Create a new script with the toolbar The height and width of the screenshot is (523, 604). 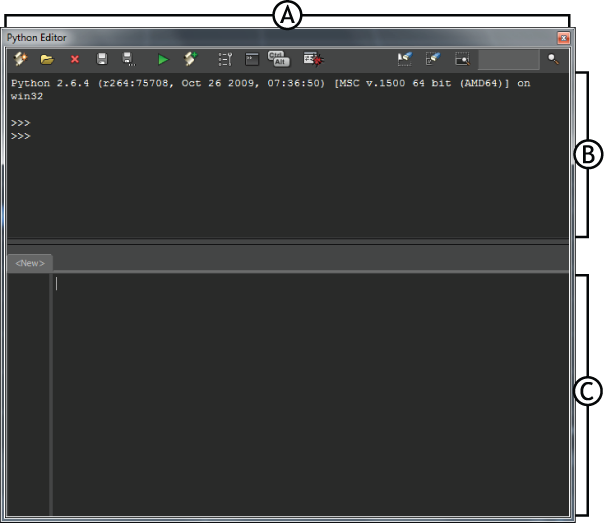20,59
